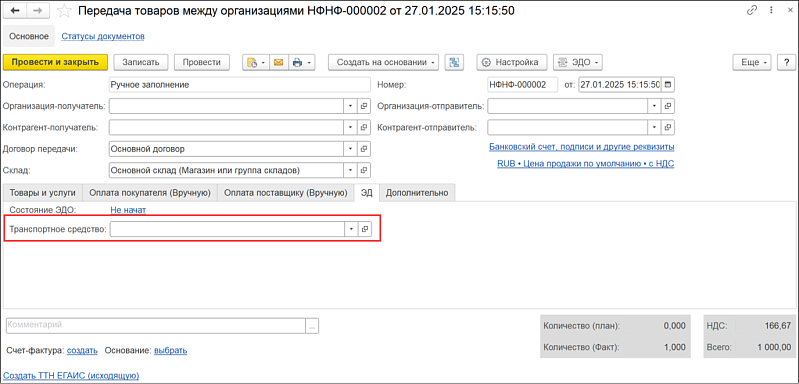Focus the Номер field НФНФ-000002
799x384 pixels.
522,85
